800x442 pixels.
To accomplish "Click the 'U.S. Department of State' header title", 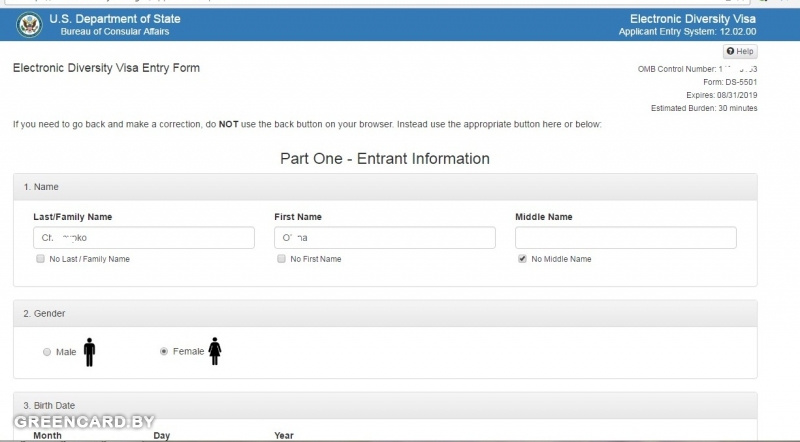I will tap(115, 19).
